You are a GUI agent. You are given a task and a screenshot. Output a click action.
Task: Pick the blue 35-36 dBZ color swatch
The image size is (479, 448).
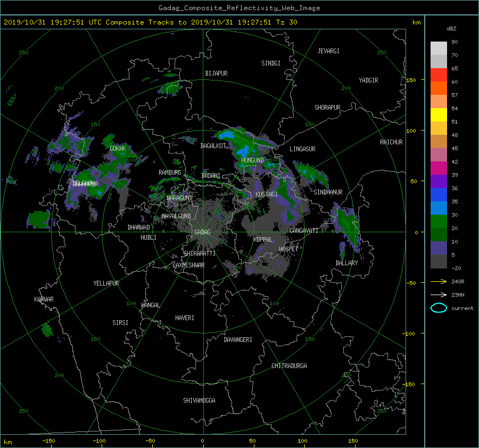(439, 195)
